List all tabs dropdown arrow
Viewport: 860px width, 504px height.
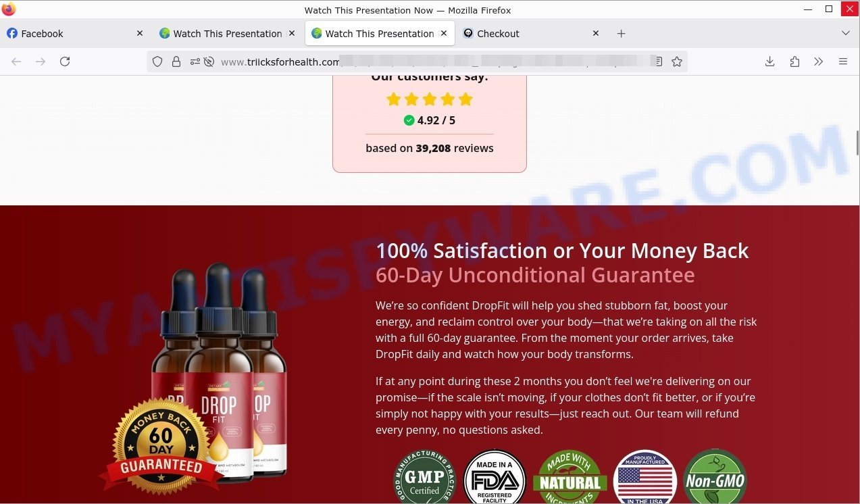tap(846, 33)
